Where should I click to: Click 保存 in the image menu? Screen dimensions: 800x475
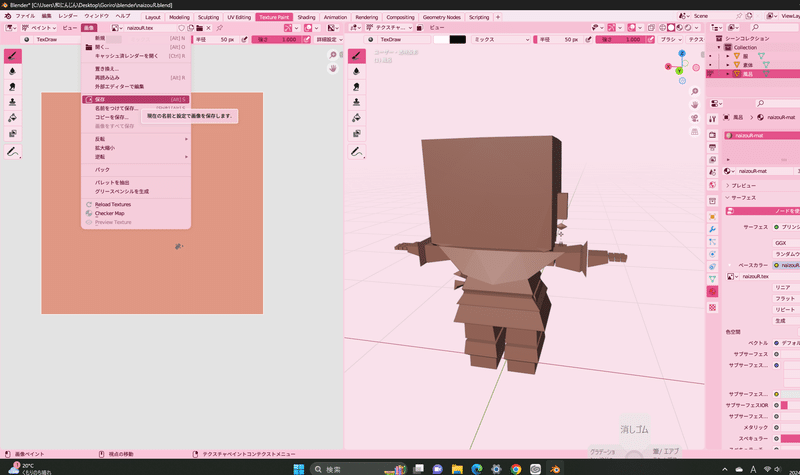(136, 99)
